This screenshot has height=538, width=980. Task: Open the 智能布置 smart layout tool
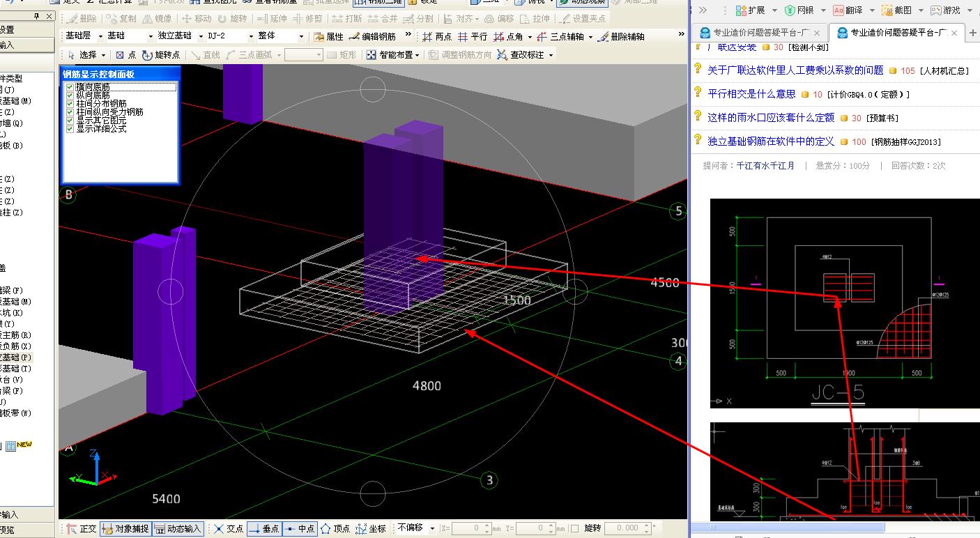coord(393,54)
